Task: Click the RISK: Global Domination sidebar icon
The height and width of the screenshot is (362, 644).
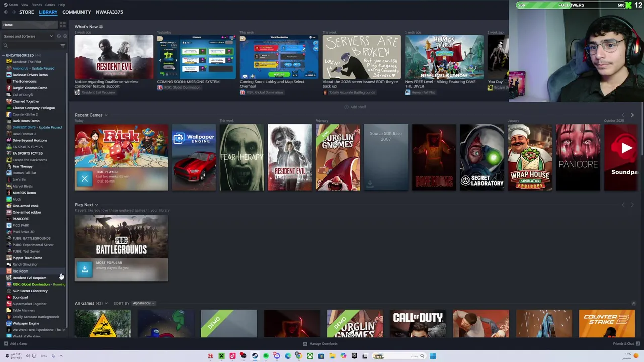Action: [x=9, y=284]
